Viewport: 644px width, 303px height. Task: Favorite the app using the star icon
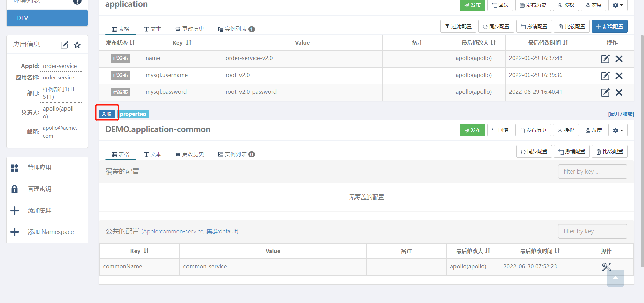[77, 45]
